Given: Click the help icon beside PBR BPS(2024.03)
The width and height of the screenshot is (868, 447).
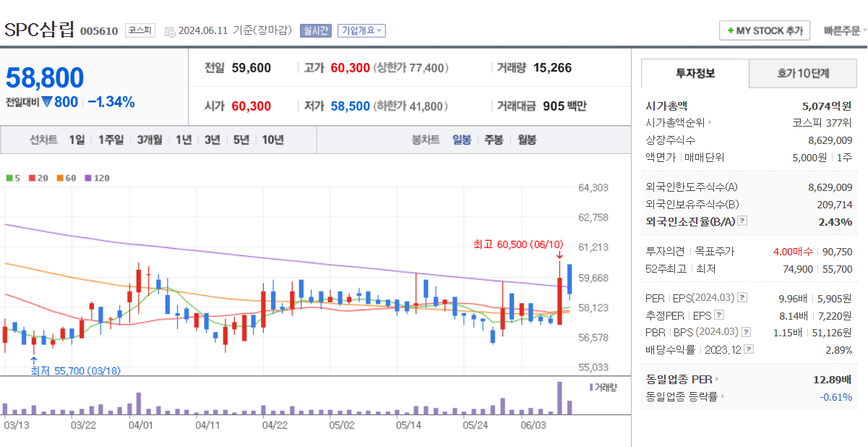Looking at the screenshot, I should point(746,332).
